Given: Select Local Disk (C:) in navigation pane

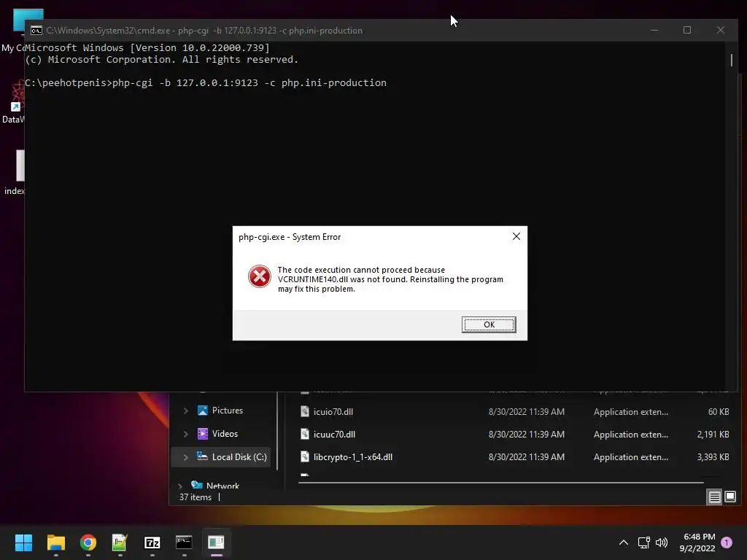Looking at the screenshot, I should tap(239, 457).
